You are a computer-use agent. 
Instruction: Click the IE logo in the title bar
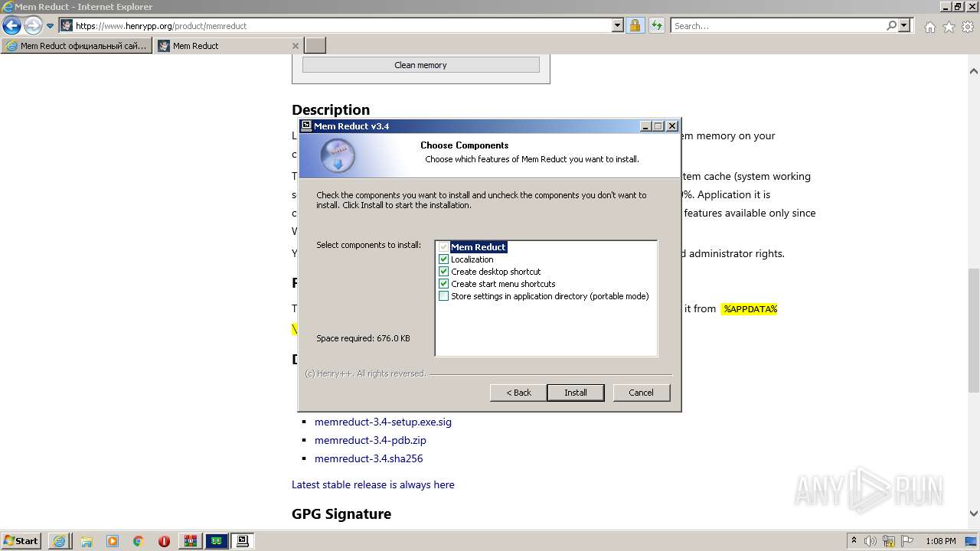(8, 7)
